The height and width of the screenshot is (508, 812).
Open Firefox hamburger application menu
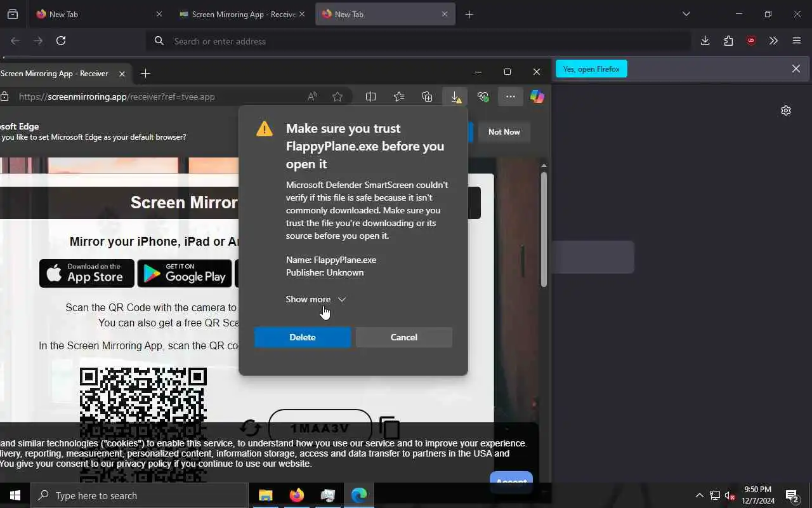coord(797,41)
